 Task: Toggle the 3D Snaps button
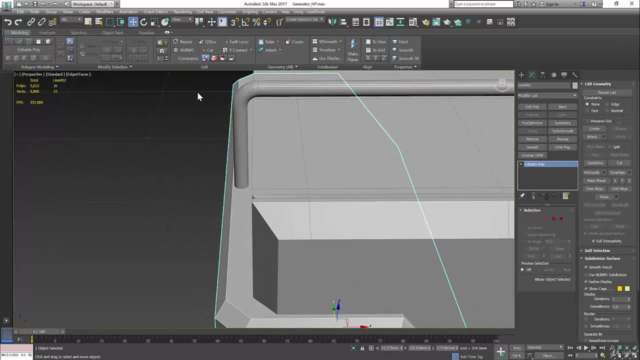(x=234, y=22)
